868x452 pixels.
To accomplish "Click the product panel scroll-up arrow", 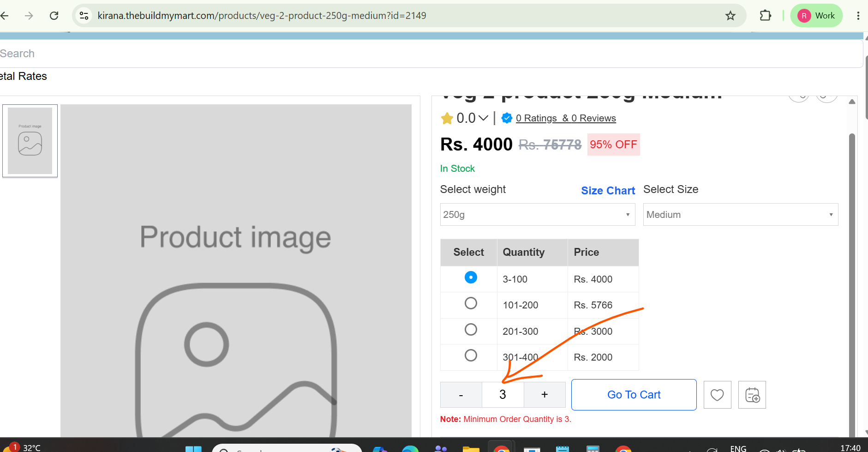I will [x=852, y=102].
